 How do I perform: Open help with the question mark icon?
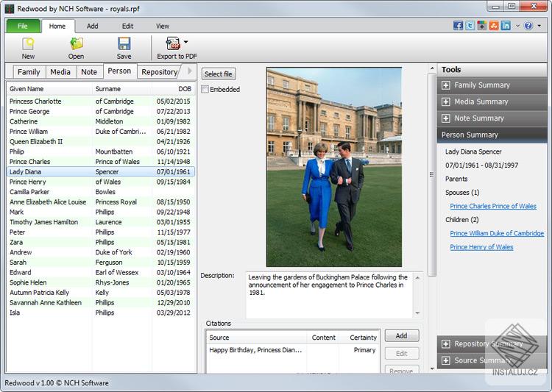(528, 26)
